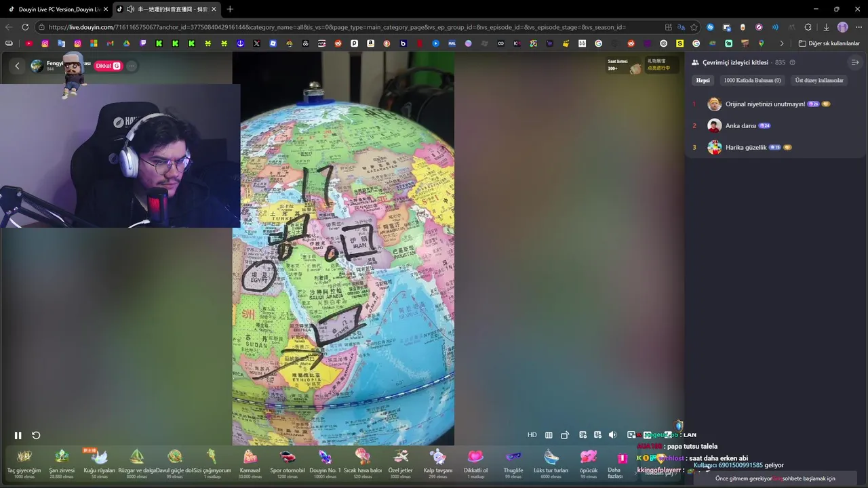868x488 pixels.
Task: Send the Şan zirvesi gift
Action: (62, 463)
